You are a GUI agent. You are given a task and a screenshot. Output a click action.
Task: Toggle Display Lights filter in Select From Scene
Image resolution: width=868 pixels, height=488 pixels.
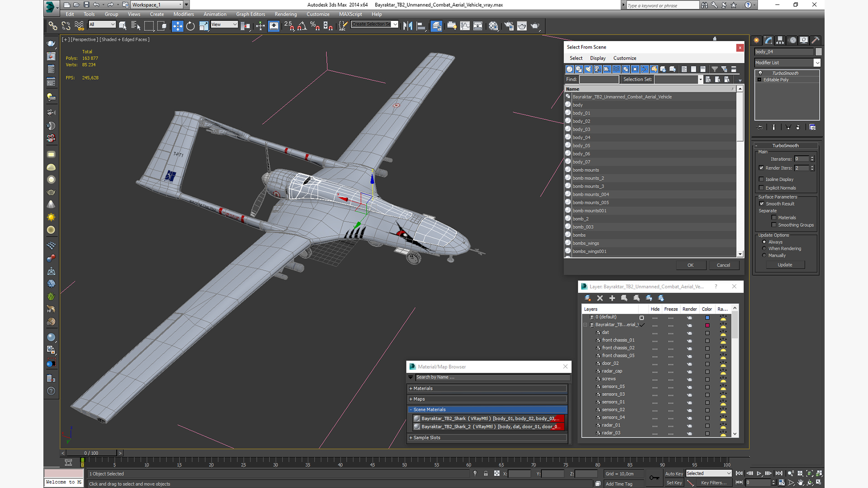coord(588,69)
